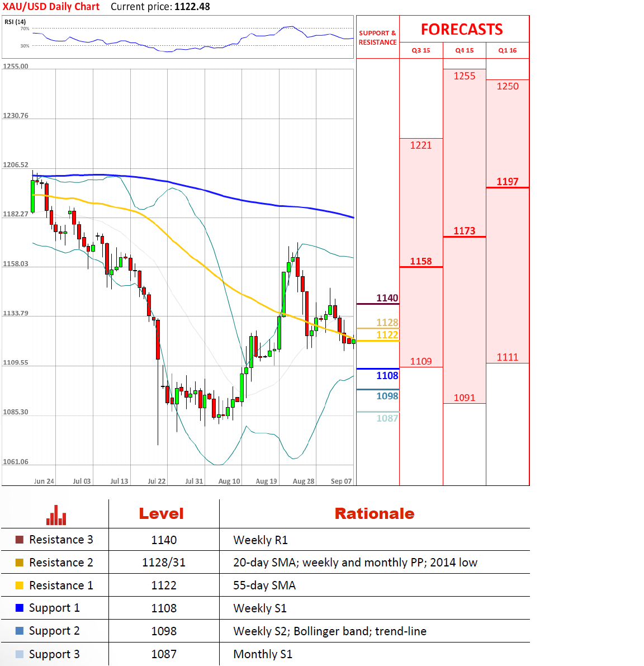Click the 1255.00 price axis label
Image resolution: width=644 pixels, height=666 pixels.
[16, 66]
